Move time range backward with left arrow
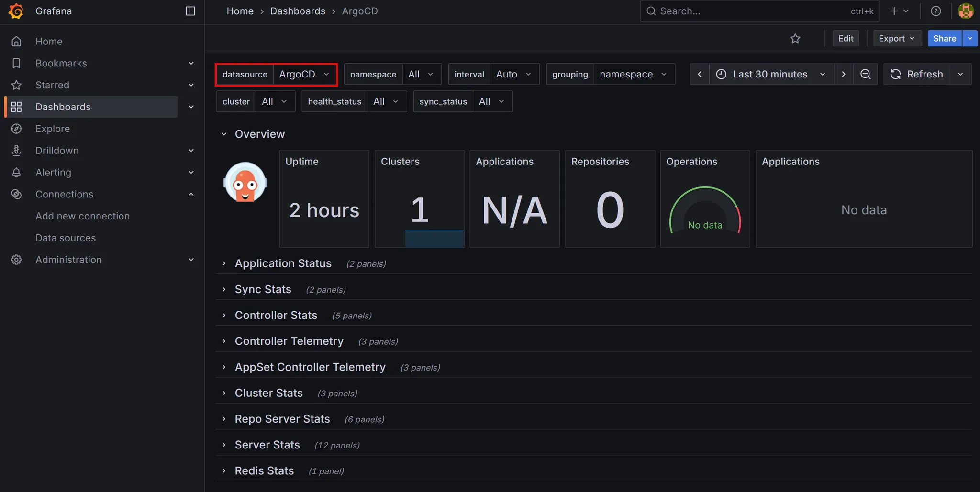The image size is (980, 492). coord(700,74)
